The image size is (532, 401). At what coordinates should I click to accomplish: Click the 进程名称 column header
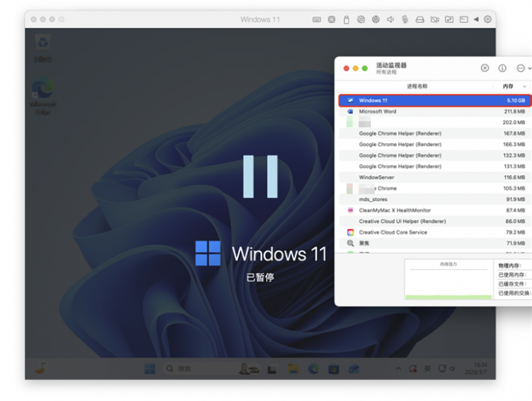click(418, 86)
